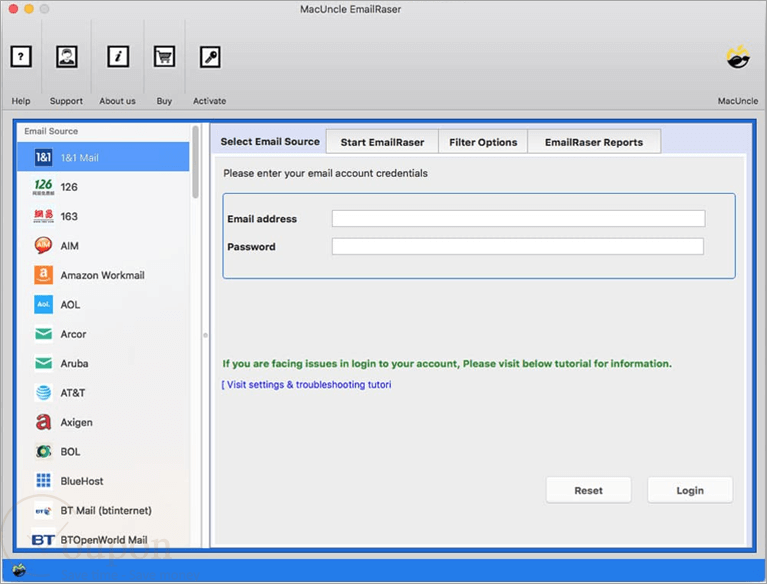Click the BTOpenWorld BT logo icon
Viewport: 767px width, 584px height.
pos(43,540)
